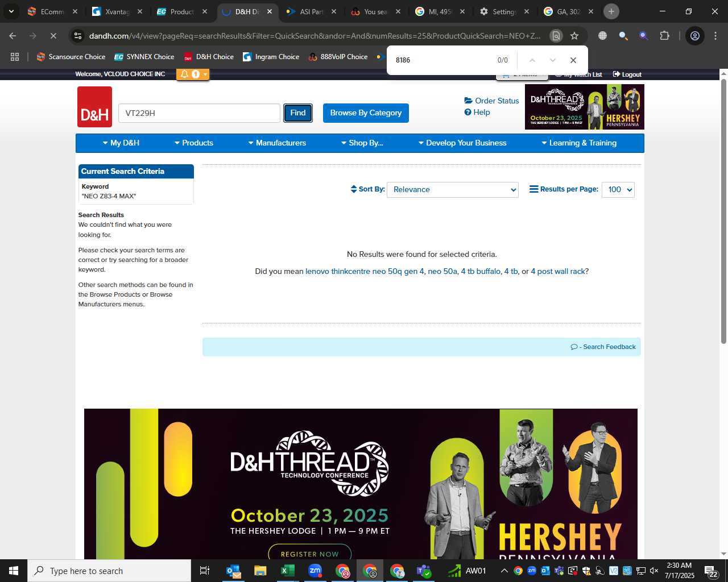Close the find-in-page bar

click(x=573, y=60)
